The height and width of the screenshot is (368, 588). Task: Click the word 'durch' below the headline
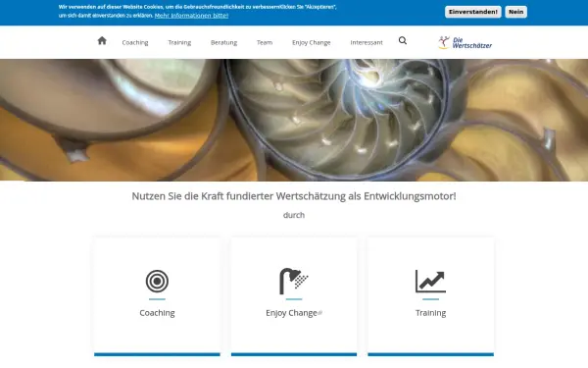294,215
